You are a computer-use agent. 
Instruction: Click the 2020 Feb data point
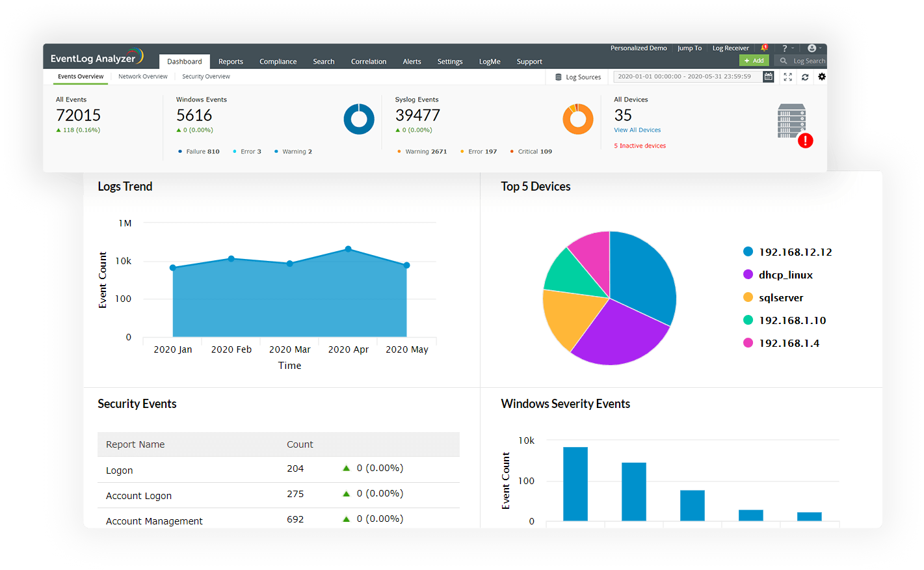231,259
